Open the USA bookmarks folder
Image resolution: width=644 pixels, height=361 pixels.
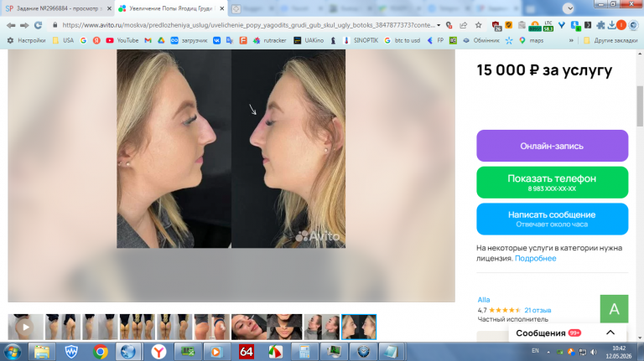(63, 40)
